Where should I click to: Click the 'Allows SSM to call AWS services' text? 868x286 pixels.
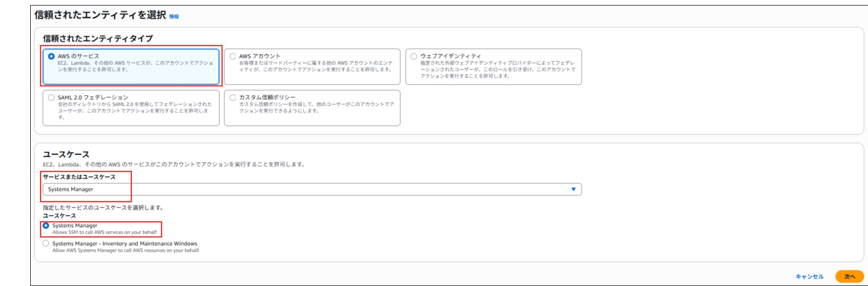tap(104, 233)
